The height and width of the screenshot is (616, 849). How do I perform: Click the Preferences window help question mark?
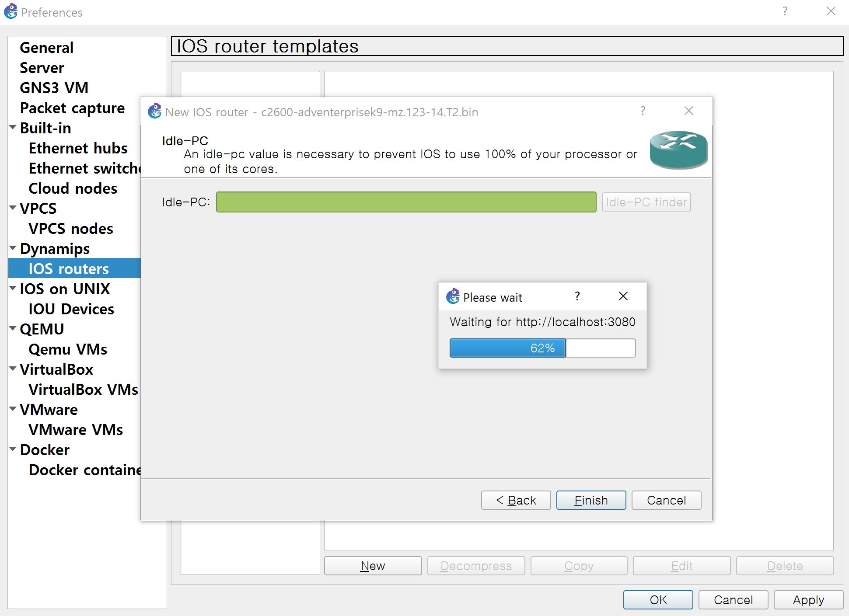click(x=785, y=11)
